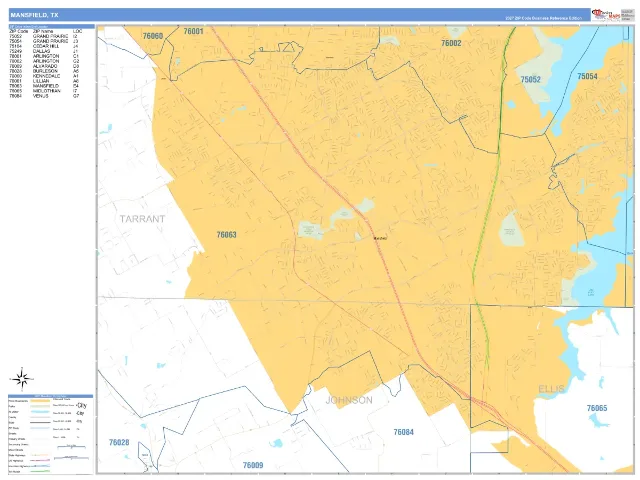Click the CEDAR HILL row in the ZIP index
This screenshot has height=480, width=640.
coord(44,47)
